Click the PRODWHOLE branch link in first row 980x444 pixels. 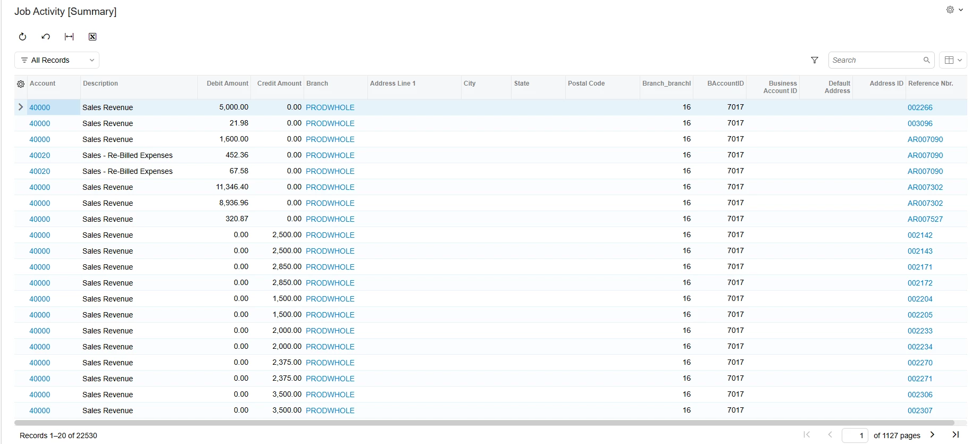coord(330,107)
